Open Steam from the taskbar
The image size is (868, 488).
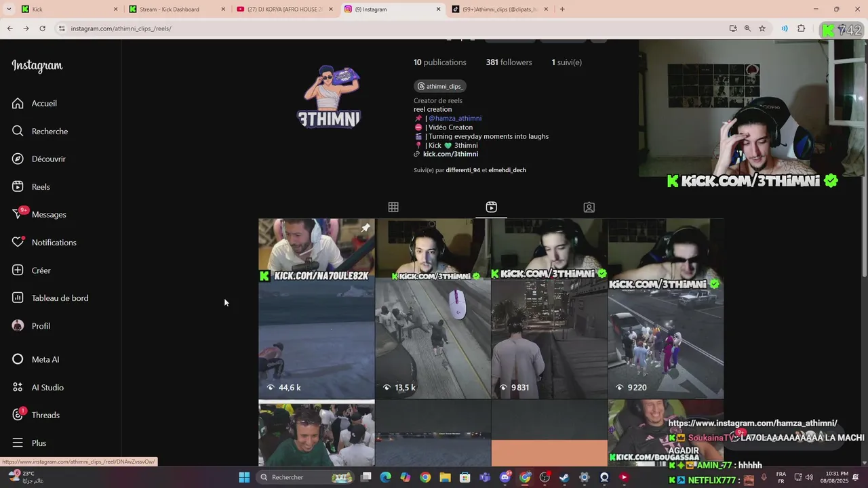[564, 477]
